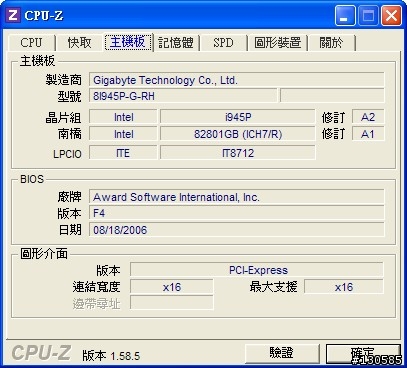Screen dimensions: 407x368
Task: Go to the 記憶體 tab
Action: tap(176, 43)
